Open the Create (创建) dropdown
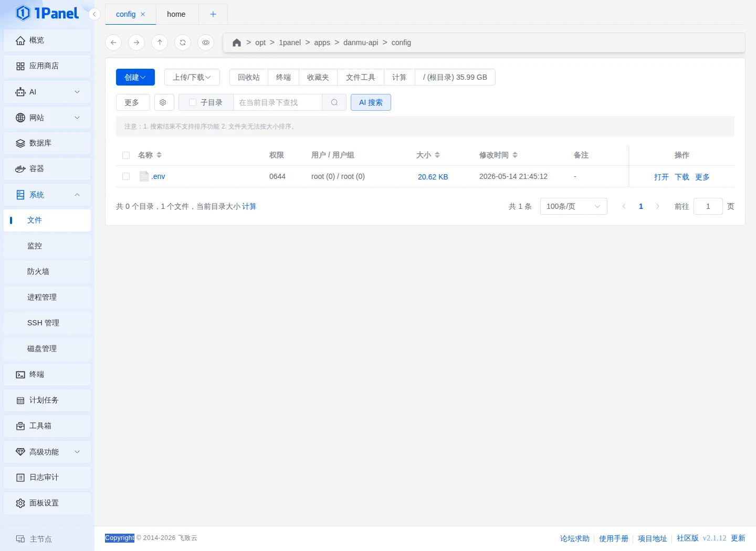This screenshot has height=551, width=756. pos(135,77)
